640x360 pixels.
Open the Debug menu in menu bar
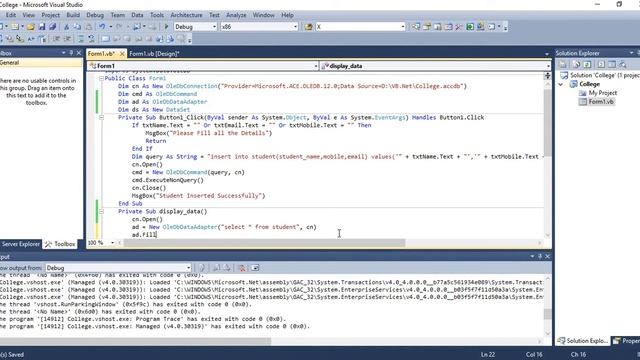point(95,15)
